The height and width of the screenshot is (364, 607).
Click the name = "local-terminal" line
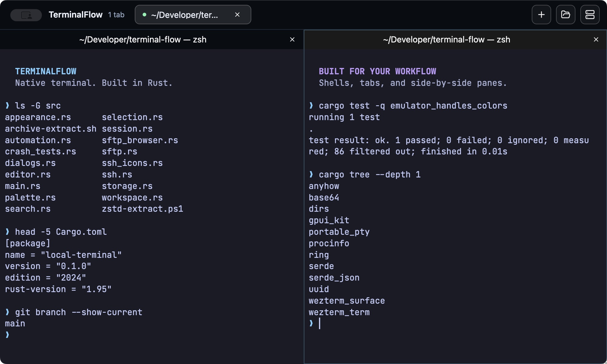pyautogui.click(x=63, y=255)
